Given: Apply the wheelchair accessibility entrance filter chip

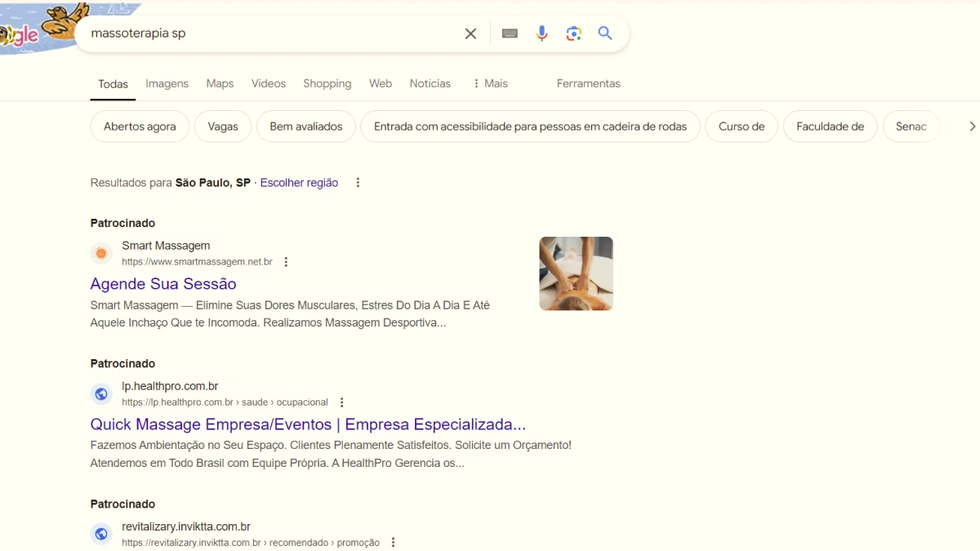Looking at the screenshot, I should [530, 127].
